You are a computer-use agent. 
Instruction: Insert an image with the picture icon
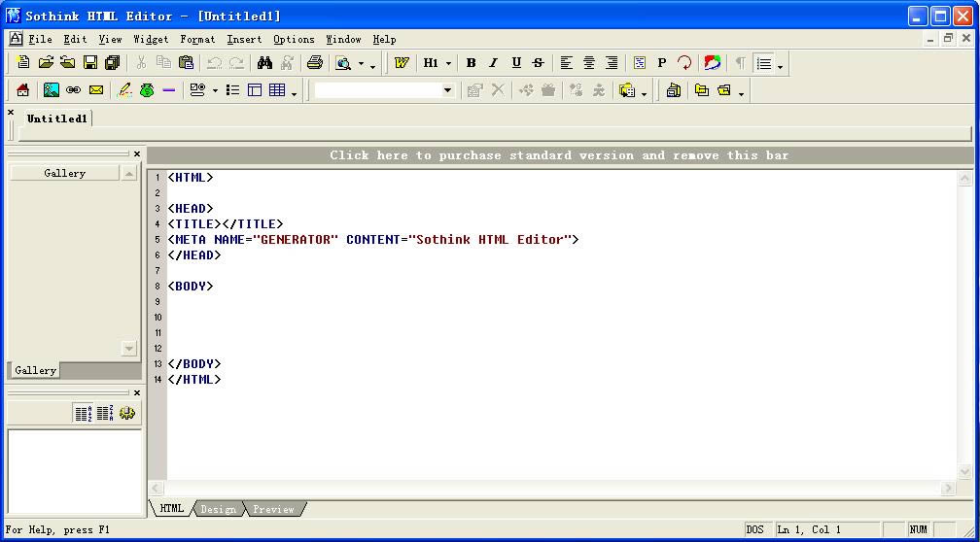52,90
